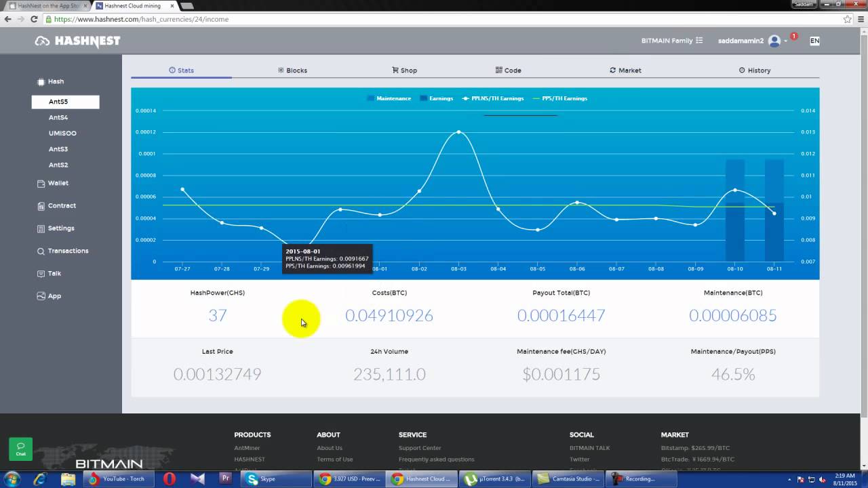
Task: Toggle the Earnings legend series
Action: tap(436, 98)
